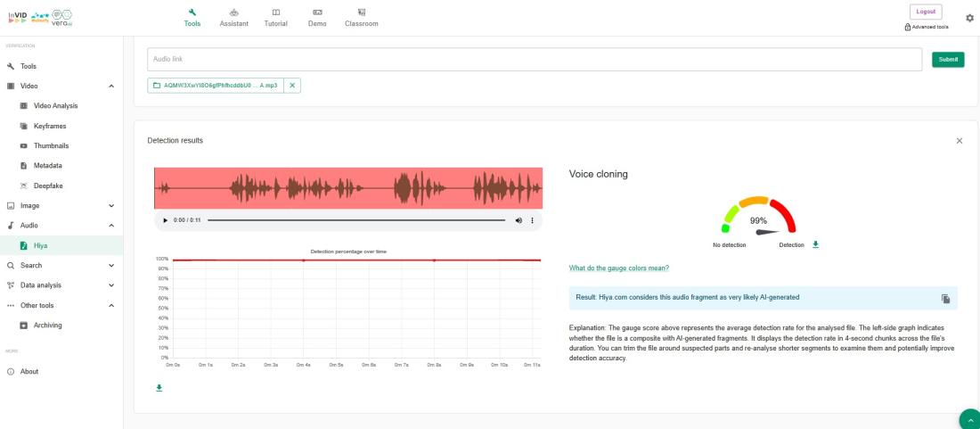
Task: Close the Detection results panel
Action: 959,141
